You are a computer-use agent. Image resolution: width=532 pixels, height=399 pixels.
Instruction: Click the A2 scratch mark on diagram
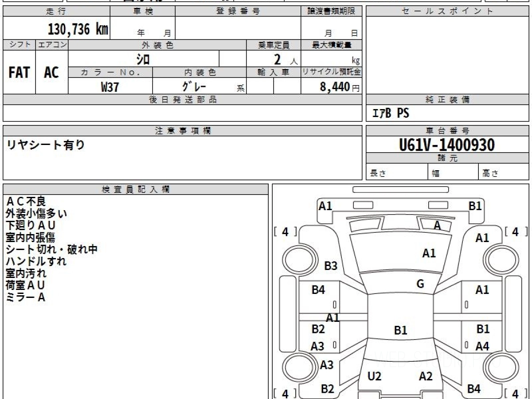coord(426,376)
